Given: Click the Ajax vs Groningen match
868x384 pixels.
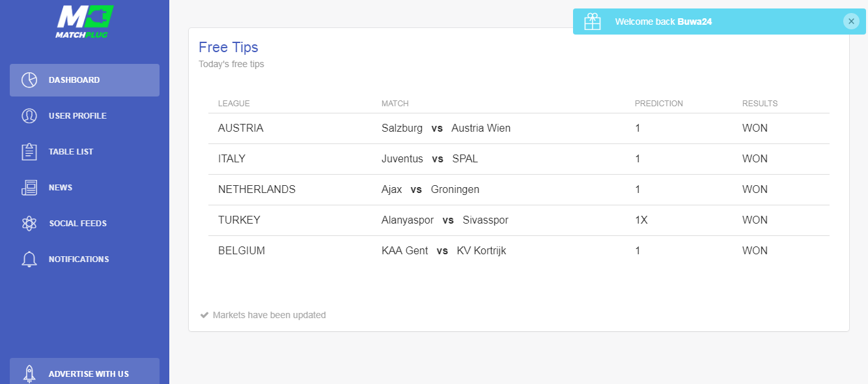Looking at the screenshot, I should tap(430, 190).
